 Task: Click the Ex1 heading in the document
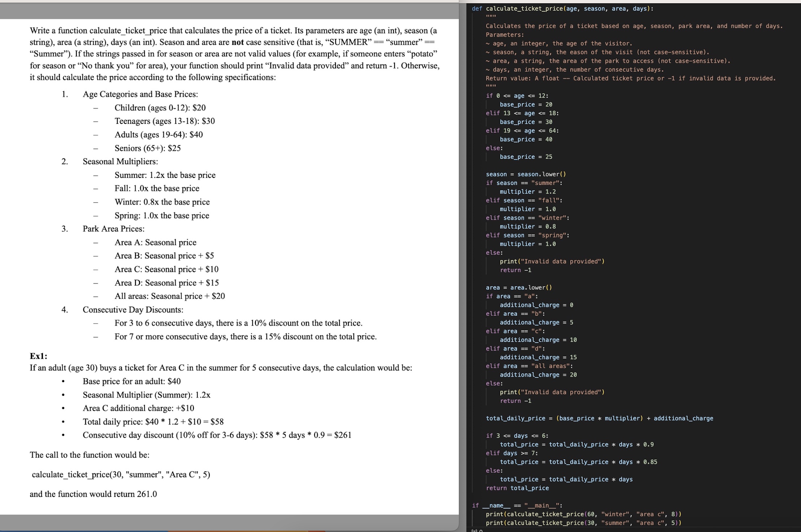[38, 356]
